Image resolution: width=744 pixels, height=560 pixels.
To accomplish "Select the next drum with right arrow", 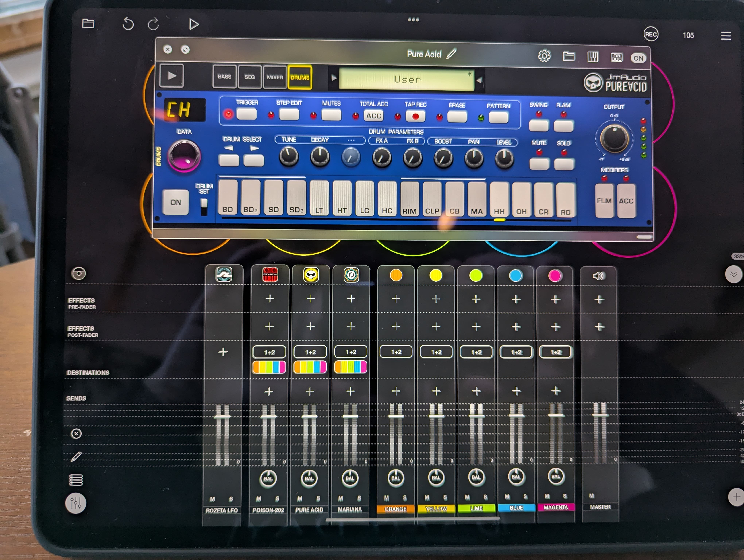I will tap(254, 160).
